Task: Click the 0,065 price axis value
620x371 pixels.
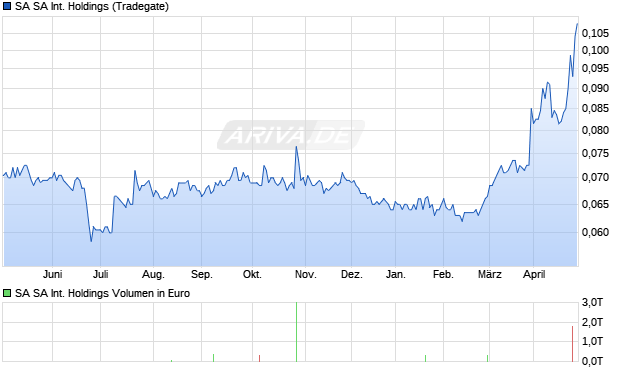Action: click(x=595, y=204)
